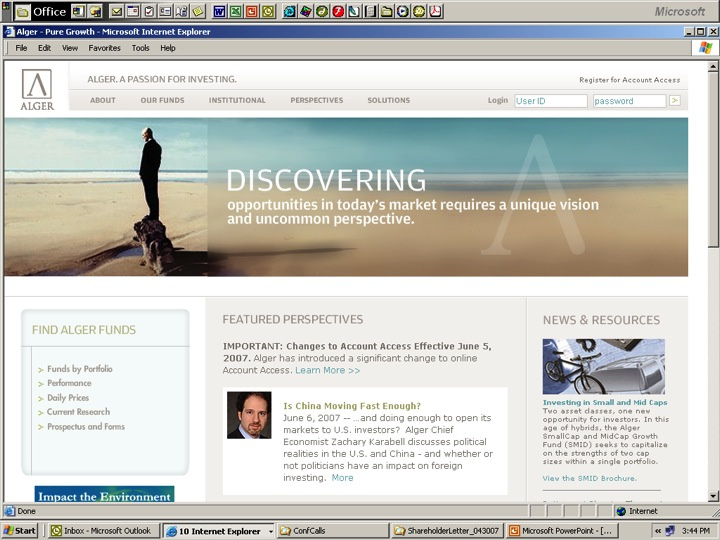The height and width of the screenshot is (540, 720).
Task: Open the Help menu
Action: point(168,48)
